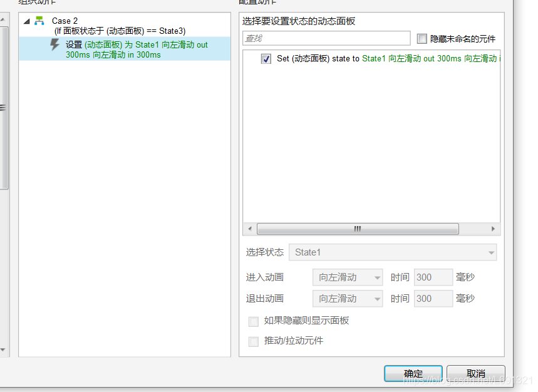Click the left panel scroll down arrow
The width and height of the screenshot is (538, 392).
pos(3,350)
